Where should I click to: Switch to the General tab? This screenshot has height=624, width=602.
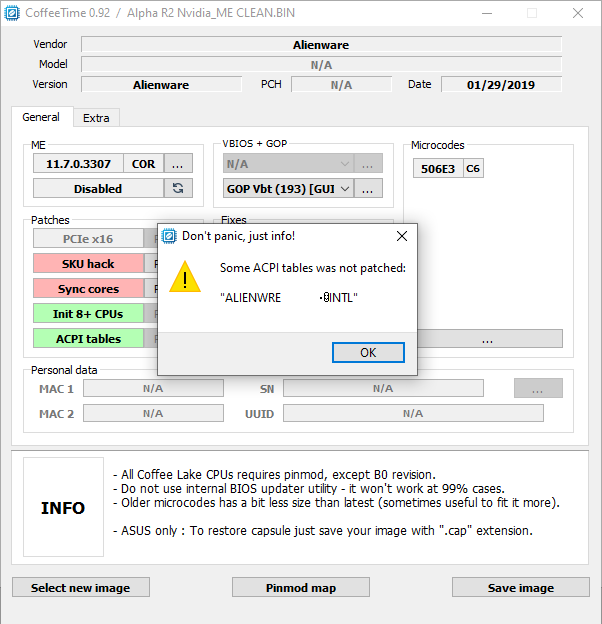click(x=41, y=117)
